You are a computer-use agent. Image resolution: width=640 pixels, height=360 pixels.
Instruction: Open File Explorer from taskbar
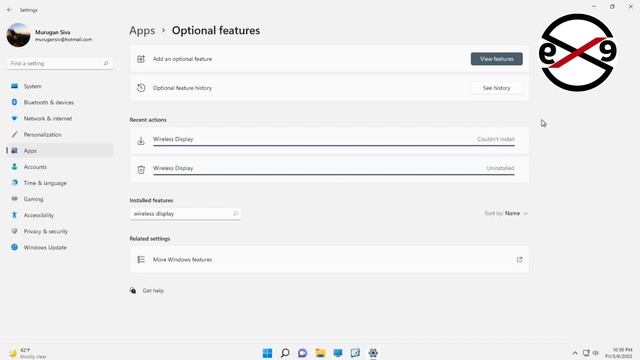pyautogui.click(x=320, y=353)
